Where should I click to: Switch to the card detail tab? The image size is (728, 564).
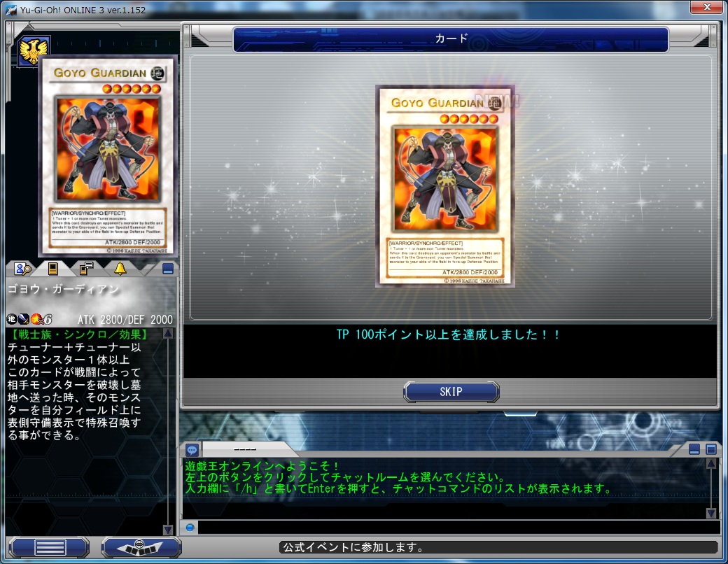53,268
